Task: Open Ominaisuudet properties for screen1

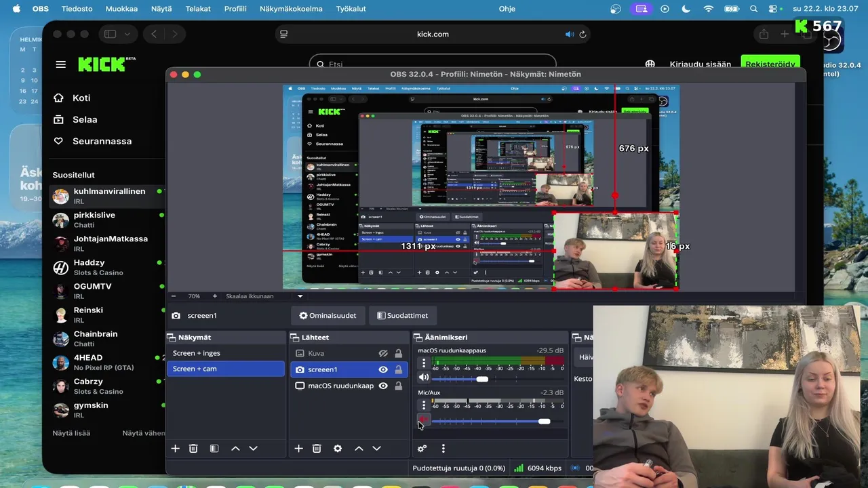Action: coord(328,315)
